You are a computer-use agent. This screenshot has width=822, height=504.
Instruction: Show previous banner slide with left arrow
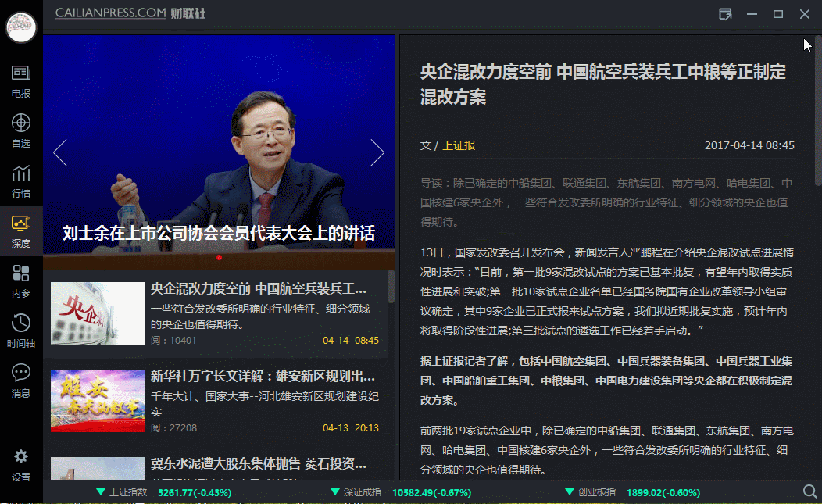point(60,152)
